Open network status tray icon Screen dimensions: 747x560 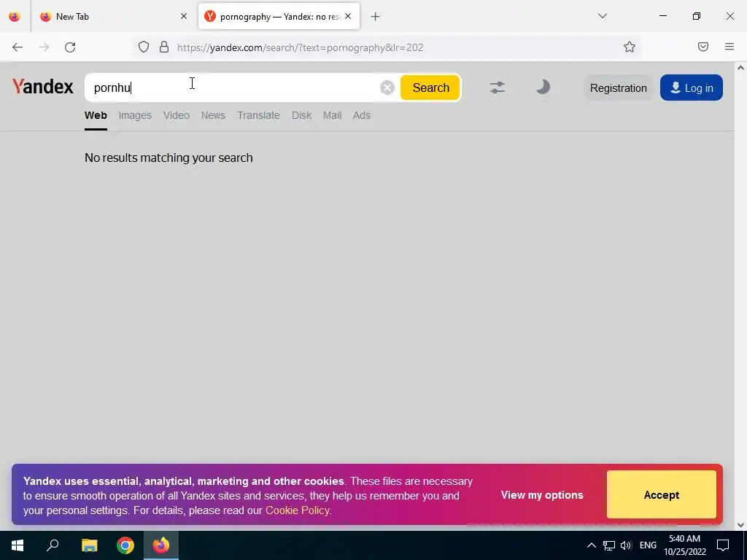609,545
